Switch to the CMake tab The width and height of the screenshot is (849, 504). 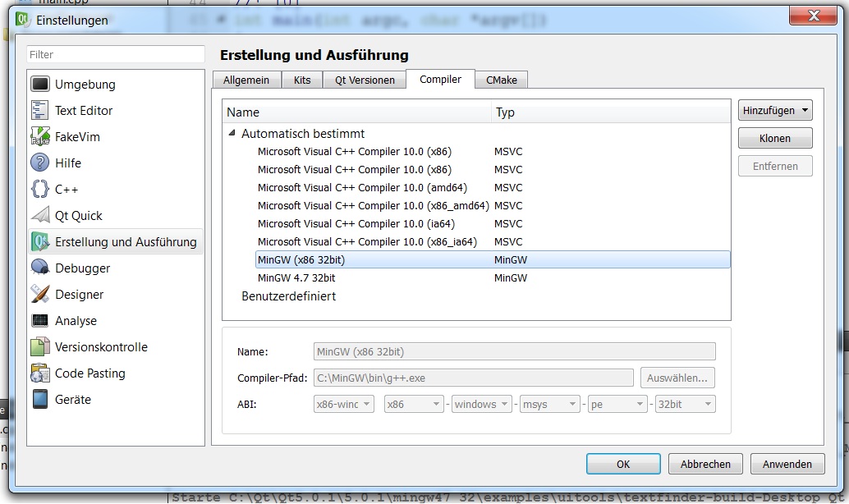coord(502,80)
